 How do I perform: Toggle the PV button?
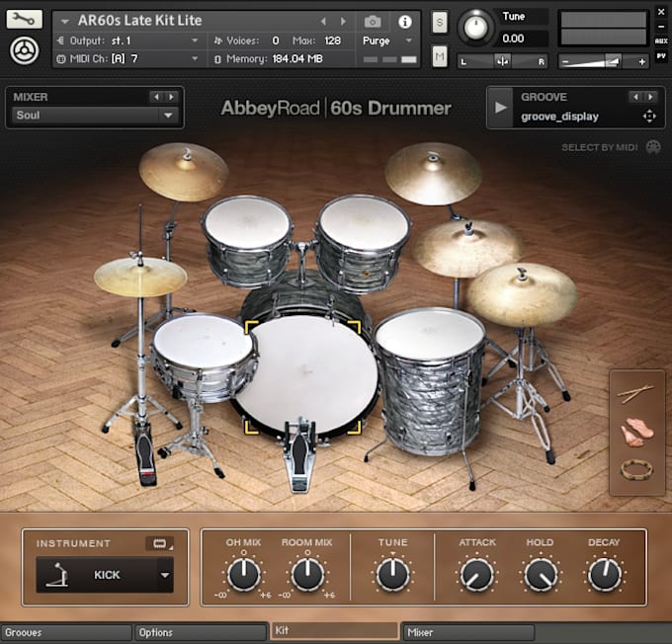click(661, 56)
